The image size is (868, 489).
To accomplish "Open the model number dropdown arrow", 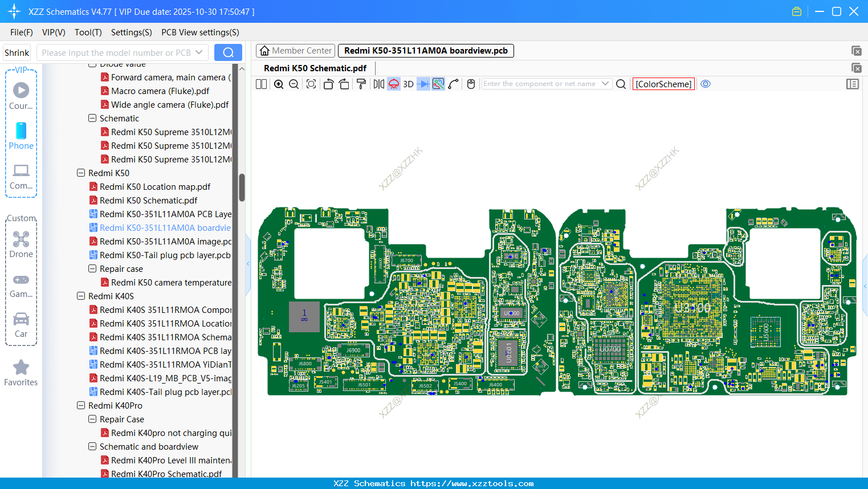I will (x=199, y=52).
